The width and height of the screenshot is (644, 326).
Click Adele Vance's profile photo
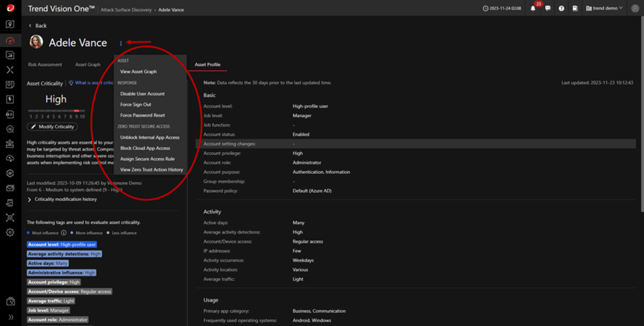(36, 42)
